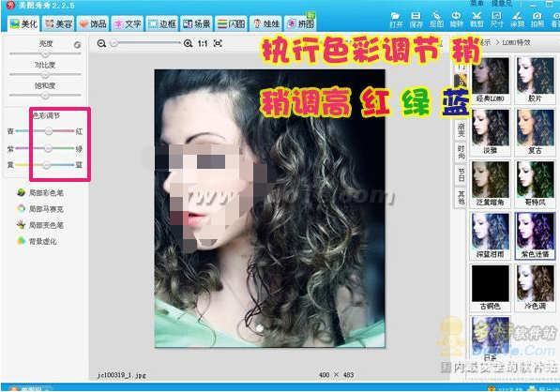
Task: Select the 涂鸦 doodle tool
Action: click(x=517, y=20)
